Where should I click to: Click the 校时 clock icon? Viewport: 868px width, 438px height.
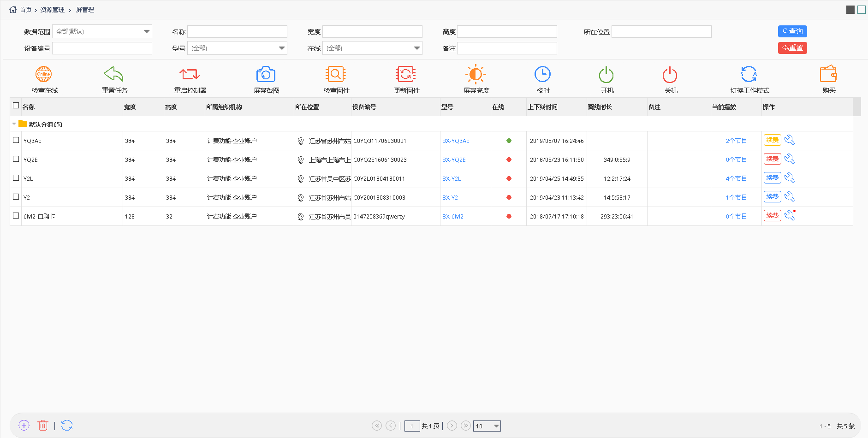click(542, 74)
